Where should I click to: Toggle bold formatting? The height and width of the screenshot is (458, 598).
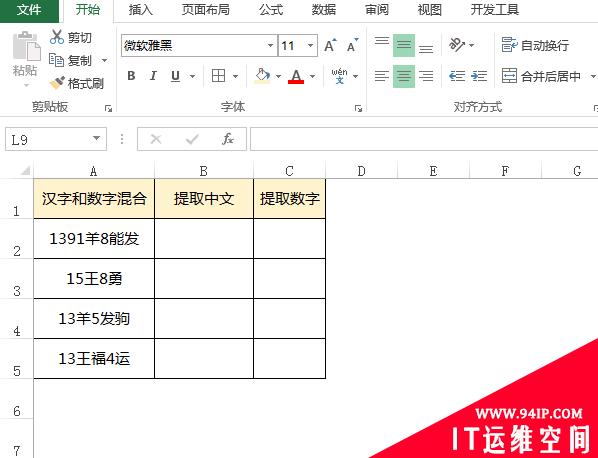(x=131, y=76)
